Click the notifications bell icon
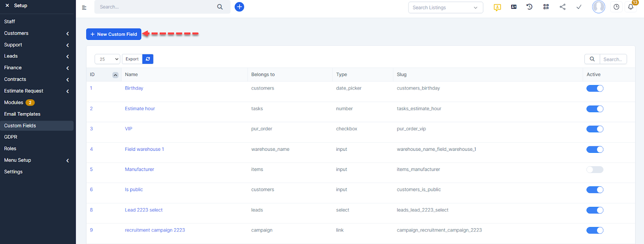644x244 pixels. [630, 7]
